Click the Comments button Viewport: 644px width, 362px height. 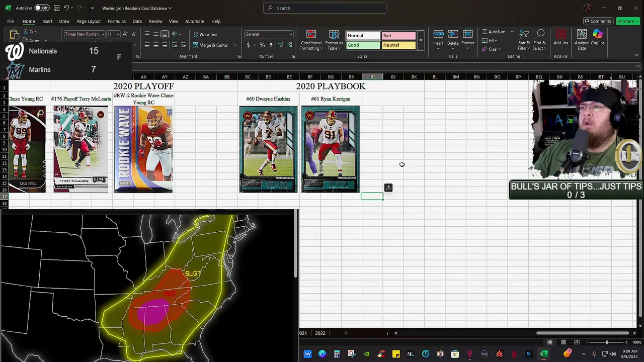point(598,21)
